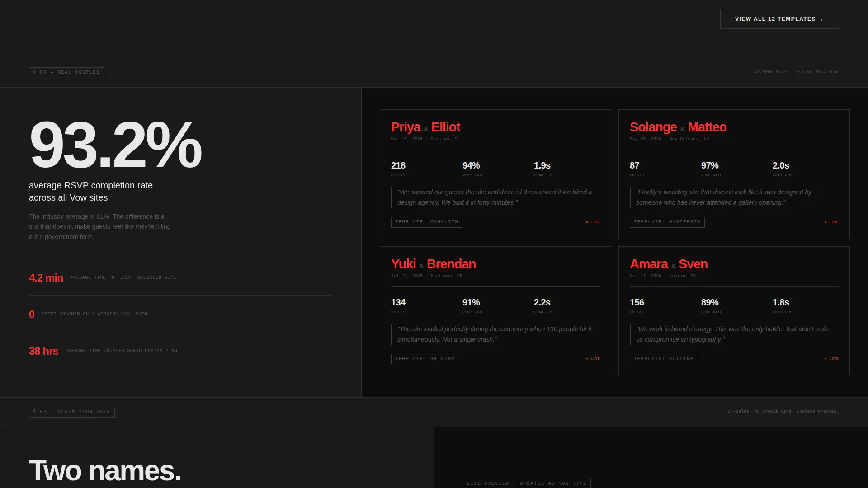Open the Amara & Sven couple card title

669,264
